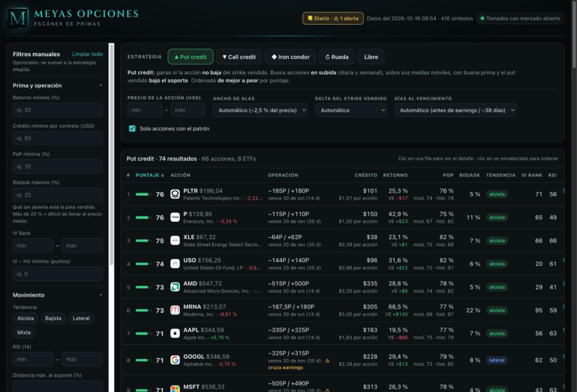
Task: Open the Días al vencimiento dropdown
Action: (x=455, y=110)
